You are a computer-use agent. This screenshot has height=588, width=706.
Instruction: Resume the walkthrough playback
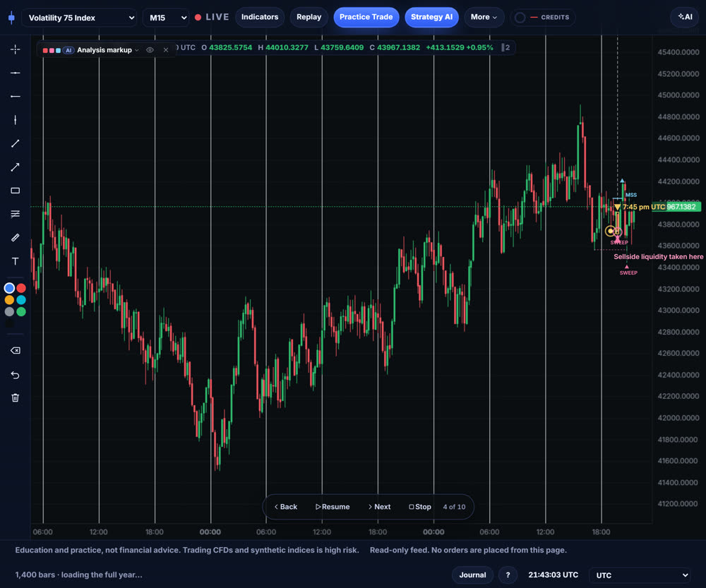point(333,507)
